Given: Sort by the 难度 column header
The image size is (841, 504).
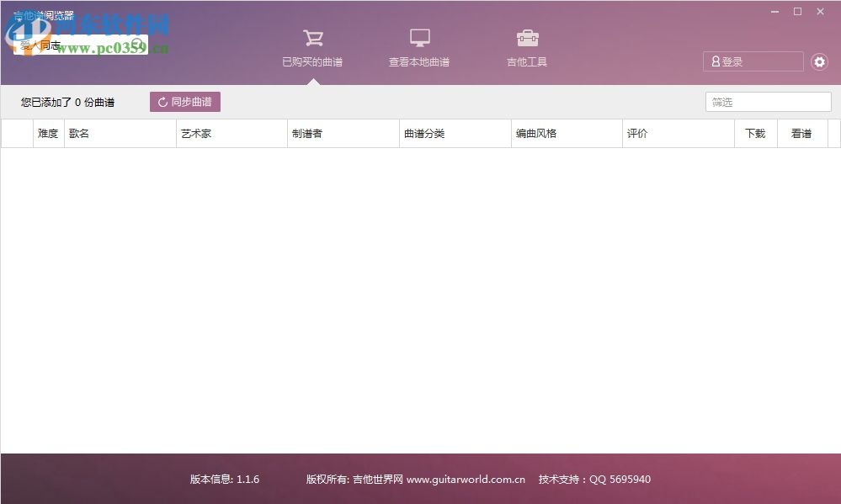Looking at the screenshot, I should coord(48,133).
